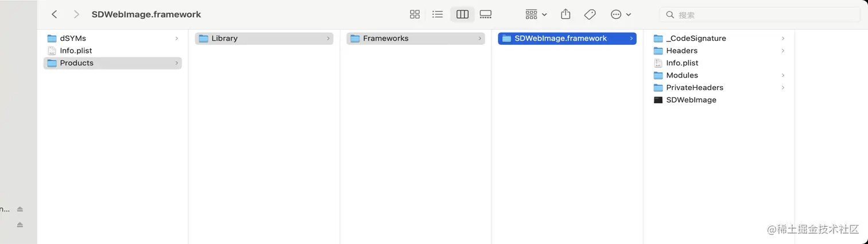Viewport: 868px width, 244px height.
Task: Click the Headers folder icon
Action: 658,51
